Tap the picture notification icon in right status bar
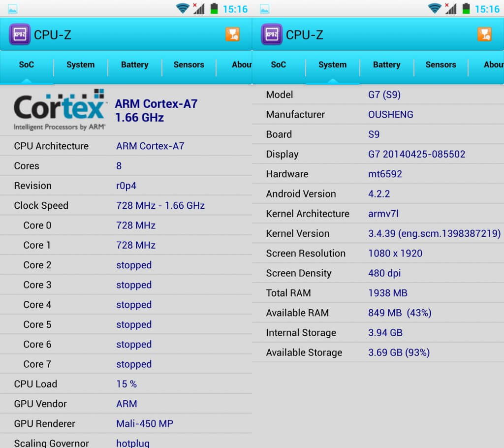Viewport: 504px width, 448px height. click(264, 9)
